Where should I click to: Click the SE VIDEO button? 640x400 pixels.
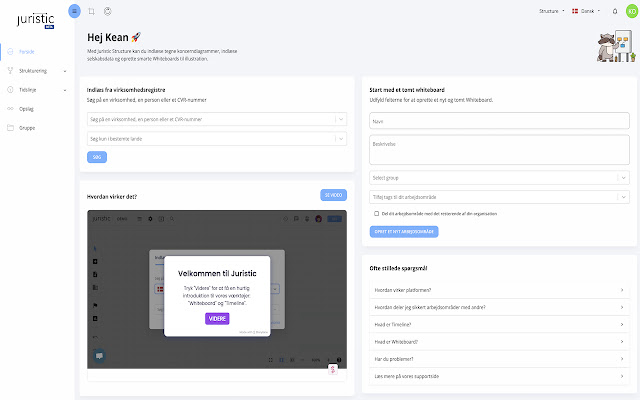[333, 195]
